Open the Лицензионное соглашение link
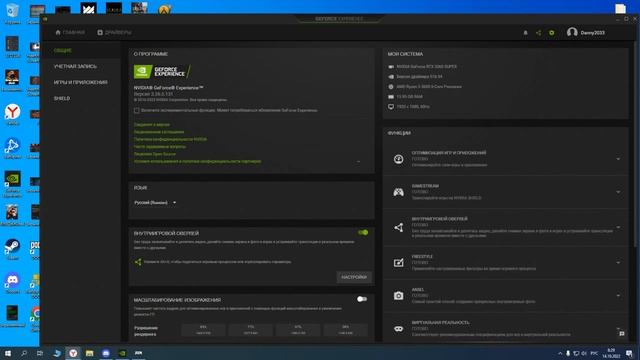640x360 pixels. 159,132
